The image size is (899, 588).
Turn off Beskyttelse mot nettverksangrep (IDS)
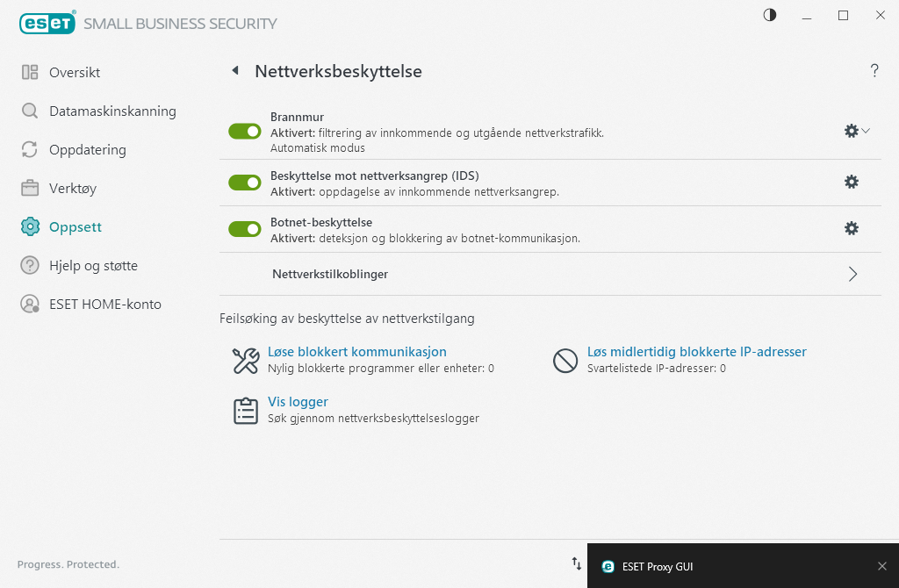(x=244, y=182)
